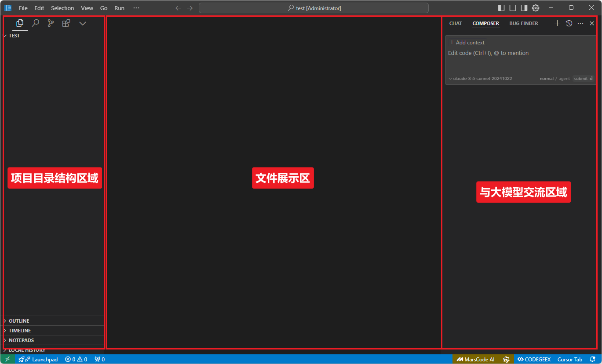Image resolution: width=602 pixels, height=364 pixels.
Task: Open the remote window indicator in status bar
Action: [7, 359]
